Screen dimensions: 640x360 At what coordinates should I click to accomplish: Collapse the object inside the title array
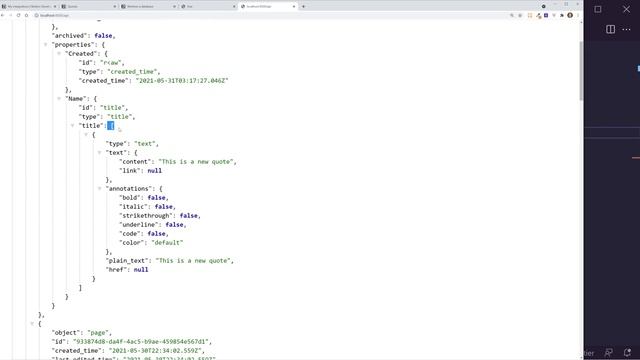coord(86,134)
